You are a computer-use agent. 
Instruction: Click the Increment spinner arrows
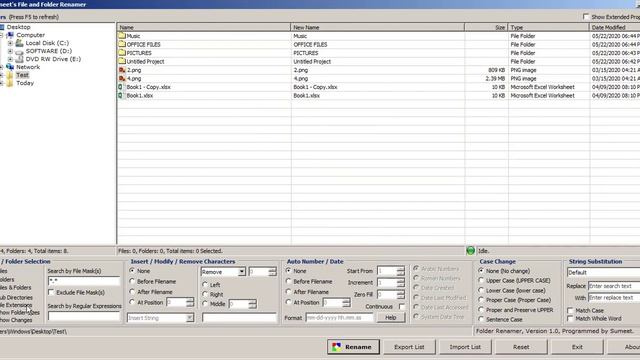tap(400, 282)
